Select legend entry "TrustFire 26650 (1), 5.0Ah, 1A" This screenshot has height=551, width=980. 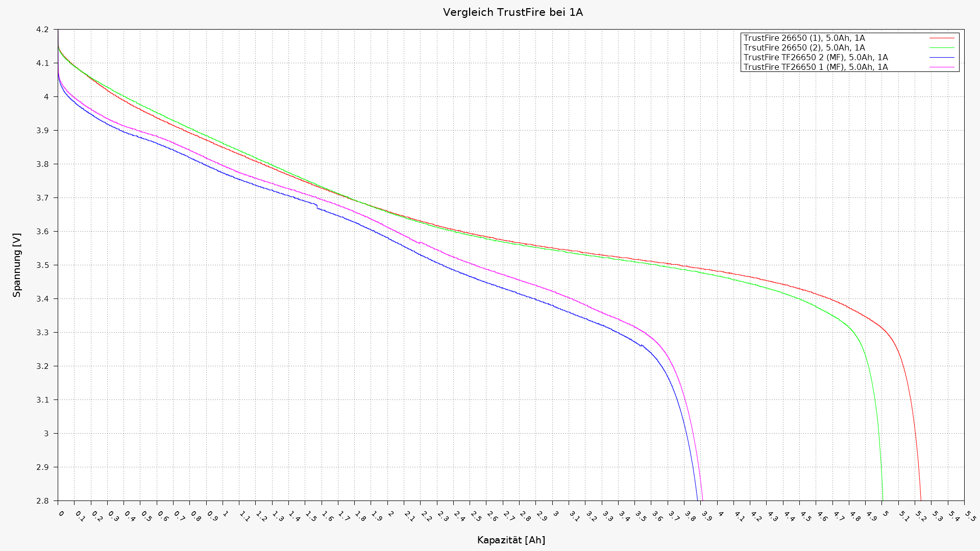804,38
